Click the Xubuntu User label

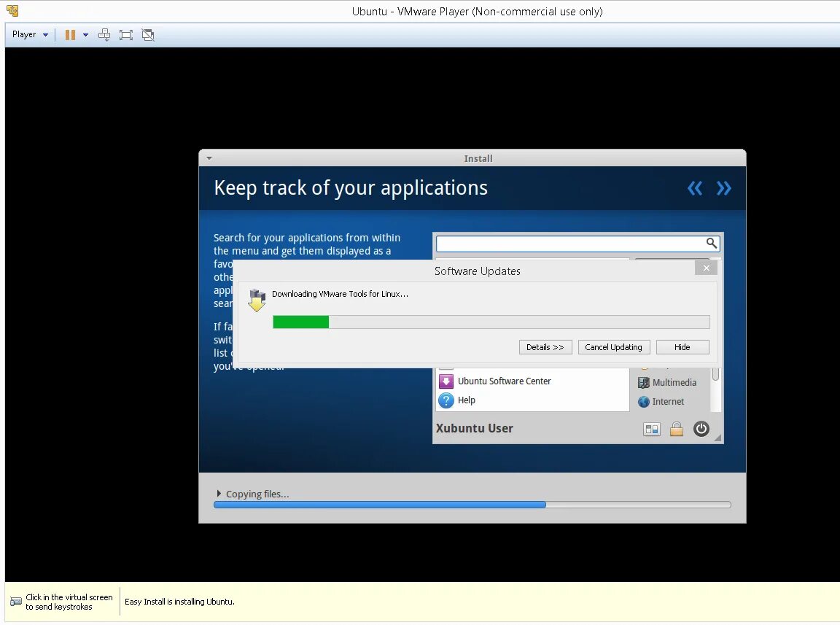tap(475, 428)
